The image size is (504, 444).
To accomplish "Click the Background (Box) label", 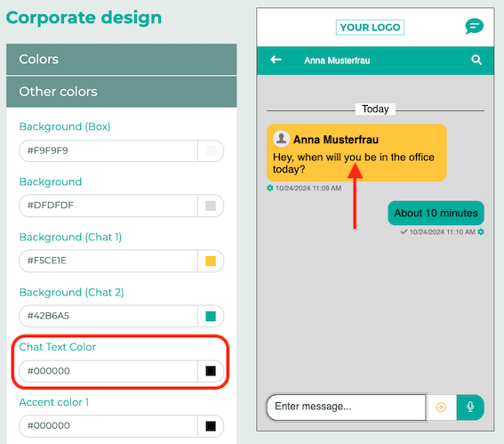I will pyautogui.click(x=65, y=126).
